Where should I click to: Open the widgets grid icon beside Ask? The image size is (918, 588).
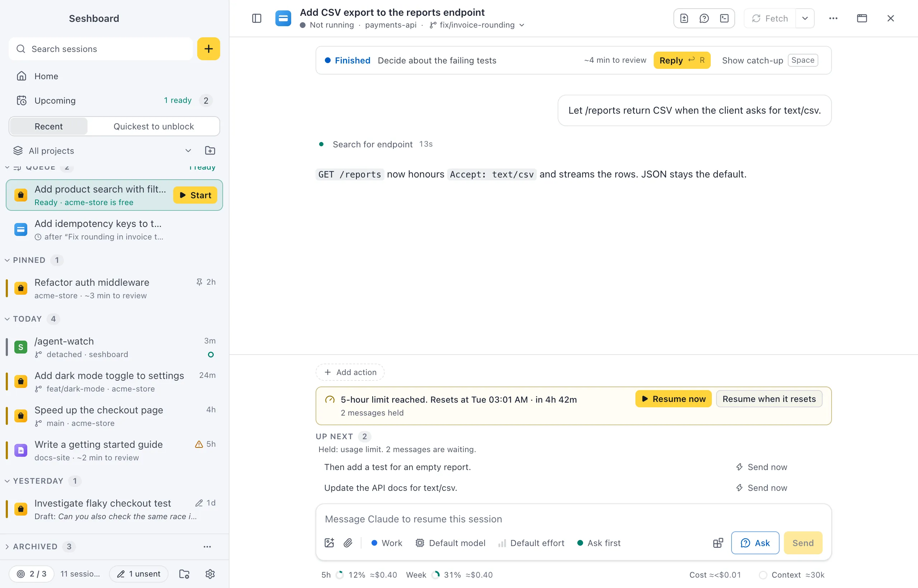coord(718,542)
